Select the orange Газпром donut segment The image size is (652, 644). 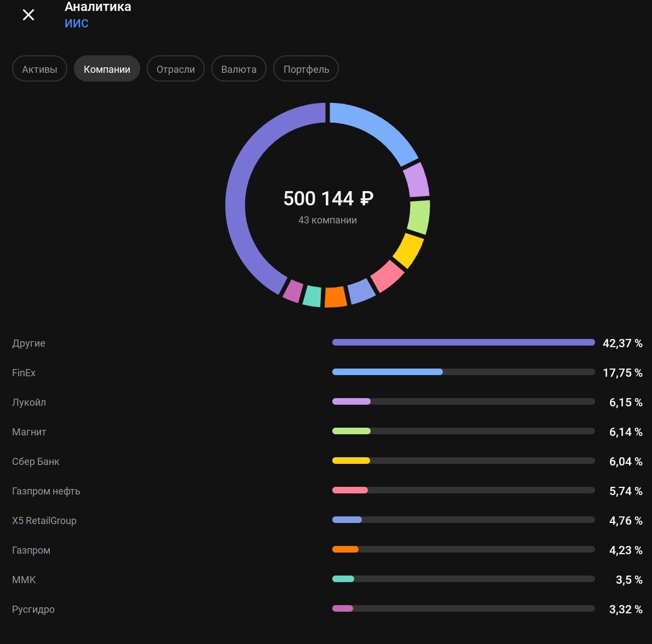pyautogui.click(x=336, y=297)
